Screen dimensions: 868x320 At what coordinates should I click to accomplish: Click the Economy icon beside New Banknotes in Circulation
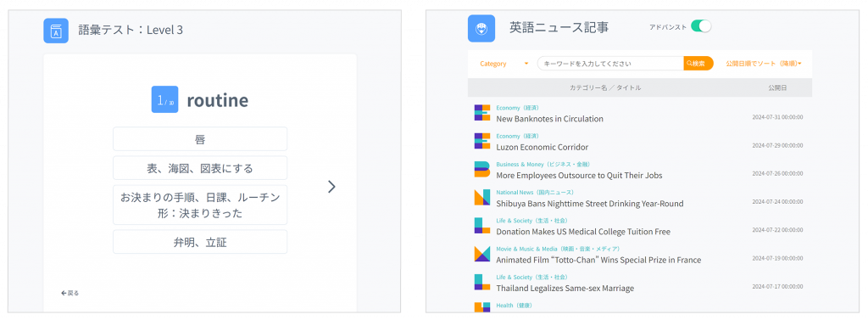482,113
